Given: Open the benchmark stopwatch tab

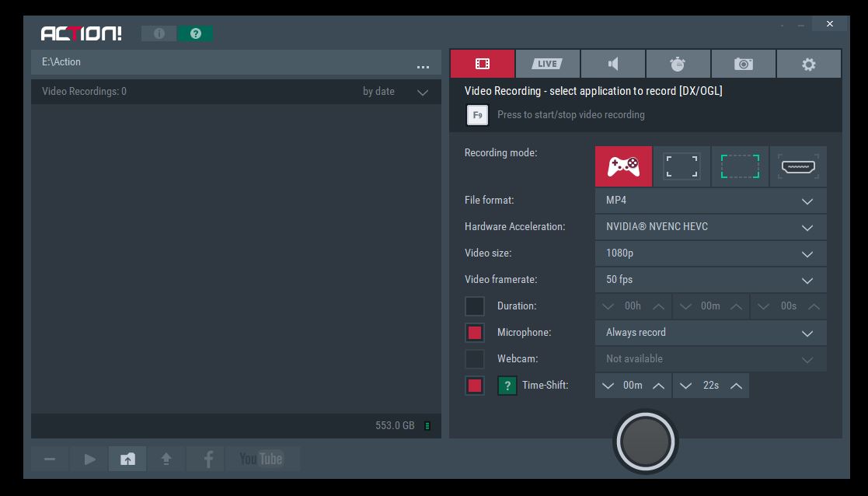Looking at the screenshot, I should 678,64.
